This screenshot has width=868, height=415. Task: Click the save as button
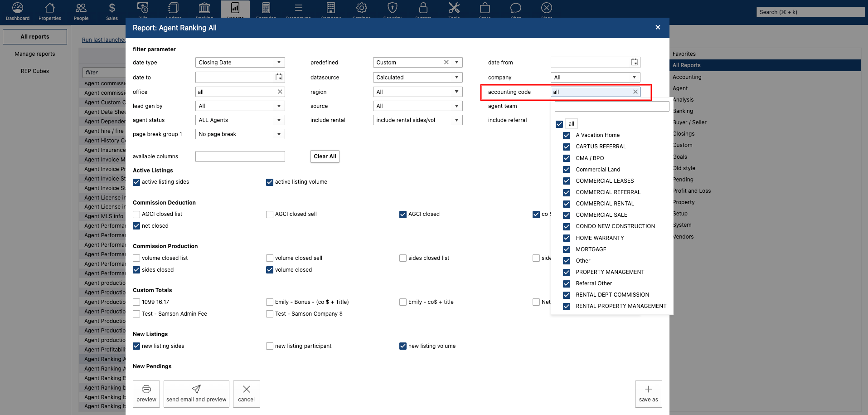click(648, 394)
